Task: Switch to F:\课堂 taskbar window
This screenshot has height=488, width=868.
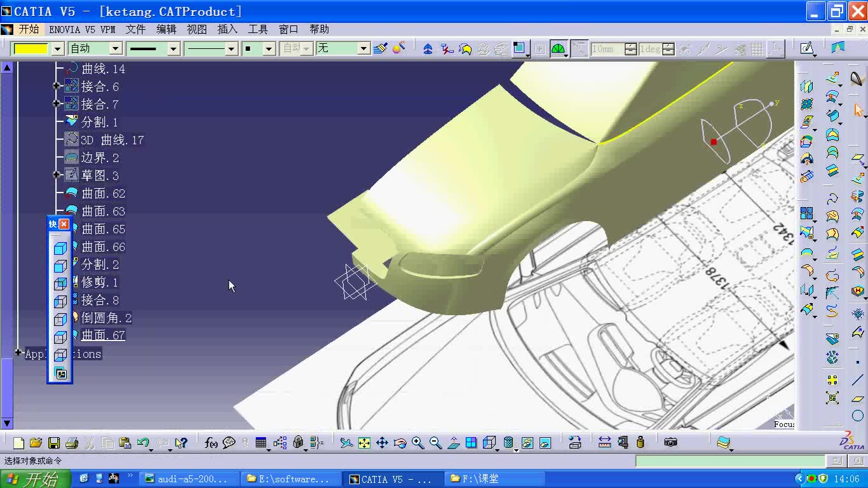Action: (495, 479)
